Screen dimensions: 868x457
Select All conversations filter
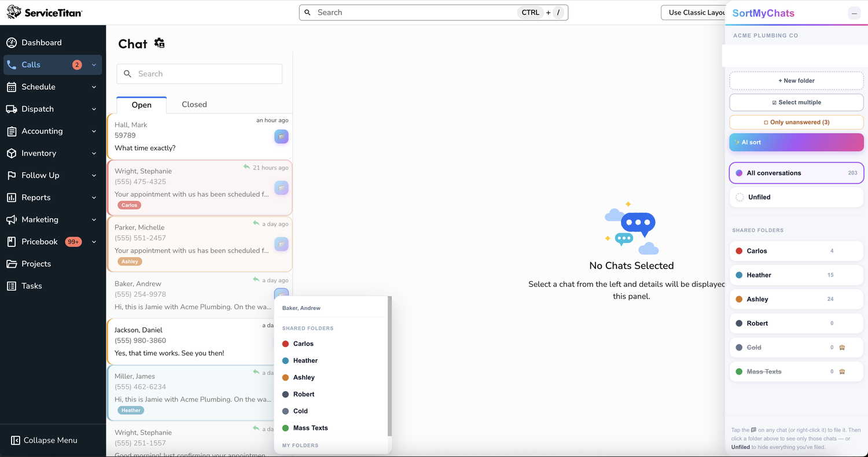(796, 173)
